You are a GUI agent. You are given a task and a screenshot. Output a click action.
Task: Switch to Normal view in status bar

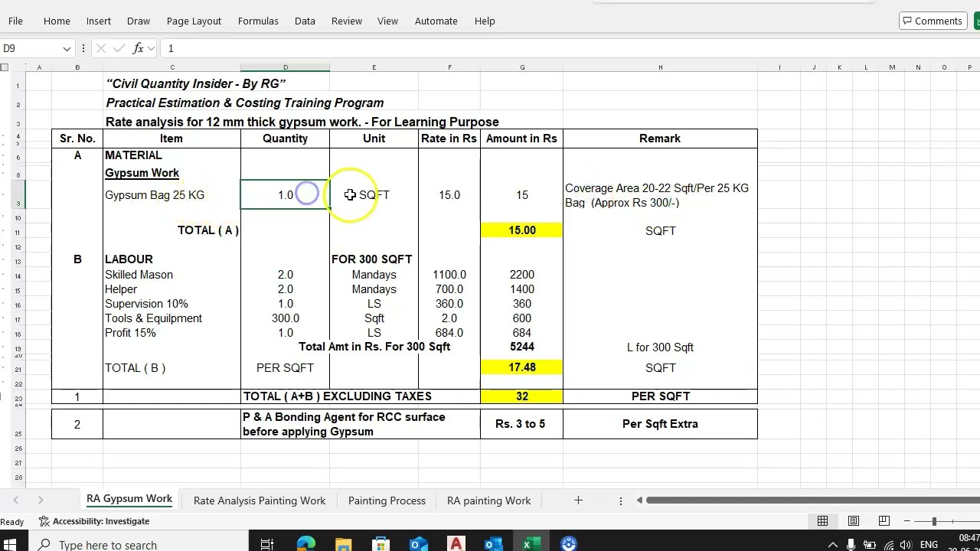point(822,521)
